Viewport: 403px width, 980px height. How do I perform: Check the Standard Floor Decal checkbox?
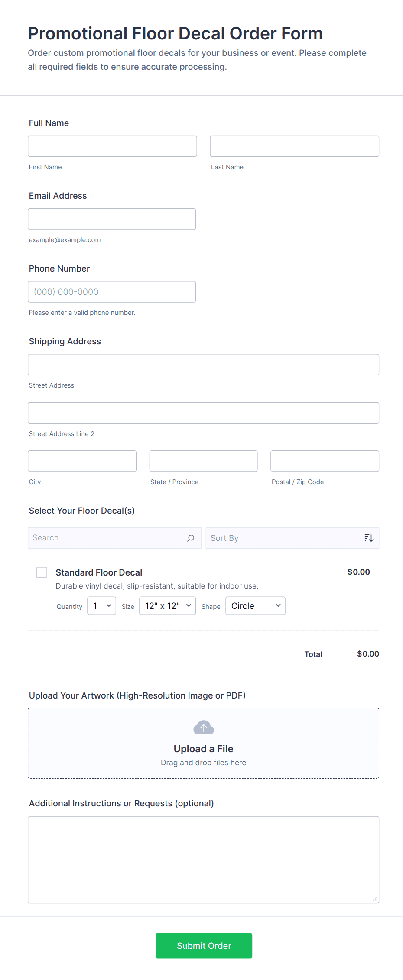click(x=42, y=572)
